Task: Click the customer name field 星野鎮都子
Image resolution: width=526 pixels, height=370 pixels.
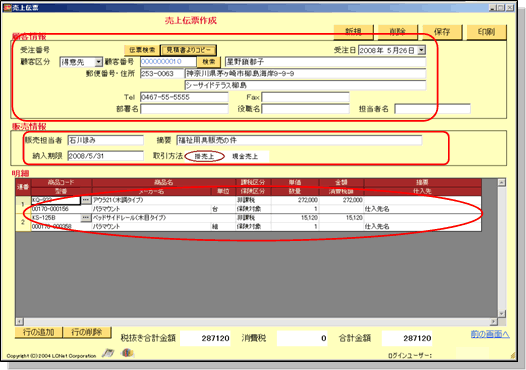Action: coord(325,62)
